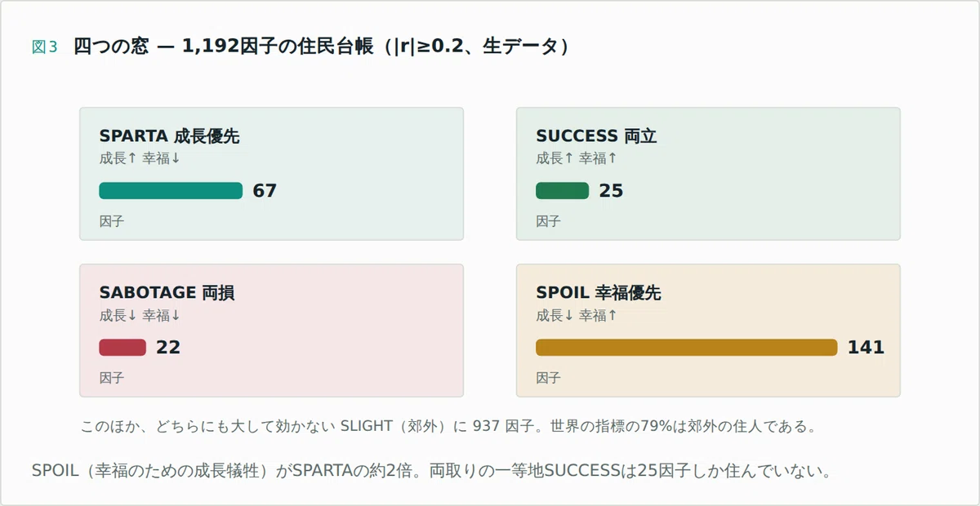Click the 図3 figure label
The height and width of the screenshot is (506, 980).
click(x=44, y=47)
